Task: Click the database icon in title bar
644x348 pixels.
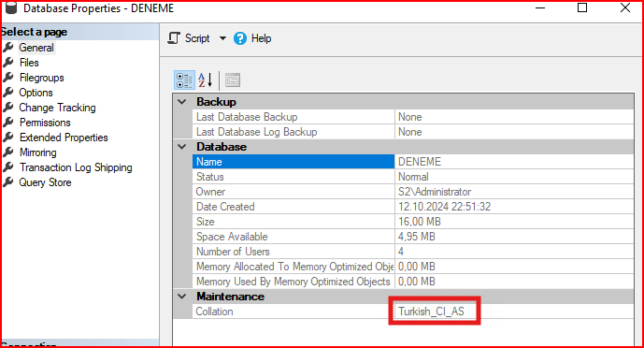Action: click(11, 7)
